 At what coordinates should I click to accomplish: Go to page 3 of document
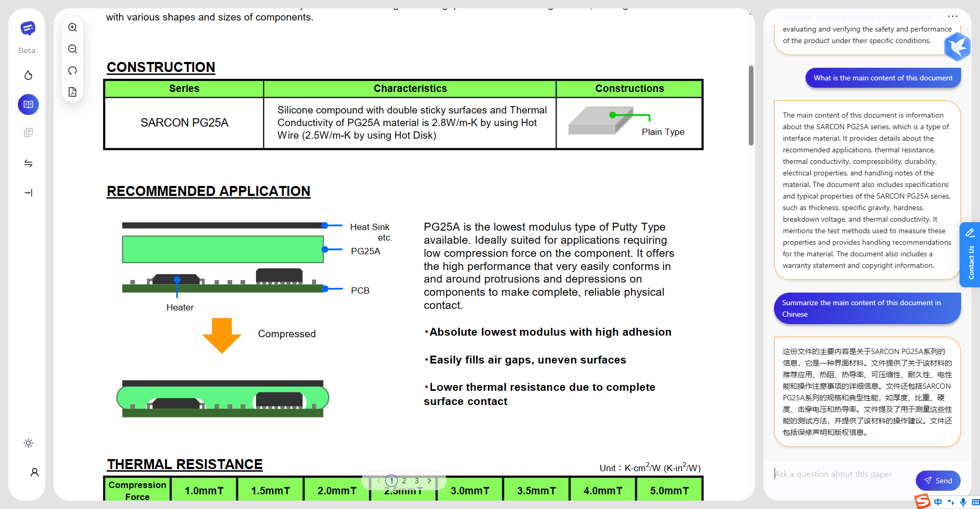pyautogui.click(x=417, y=481)
